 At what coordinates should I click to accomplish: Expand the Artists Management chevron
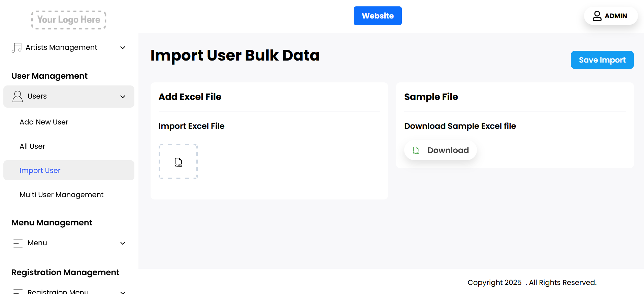123,48
